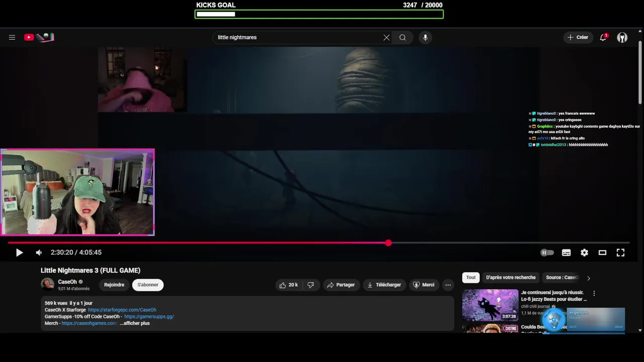Open the YouTube hamburger guide menu
This screenshot has width=644, height=362.
coord(12,37)
